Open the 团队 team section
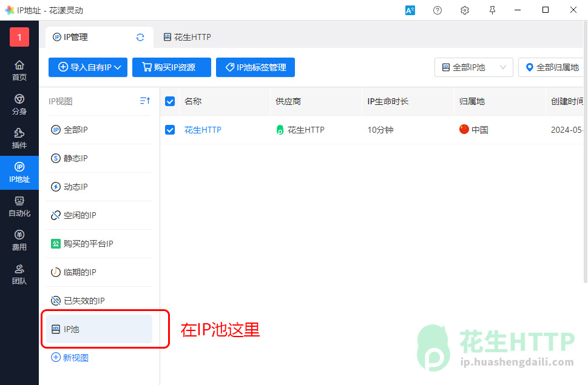 coord(19,275)
